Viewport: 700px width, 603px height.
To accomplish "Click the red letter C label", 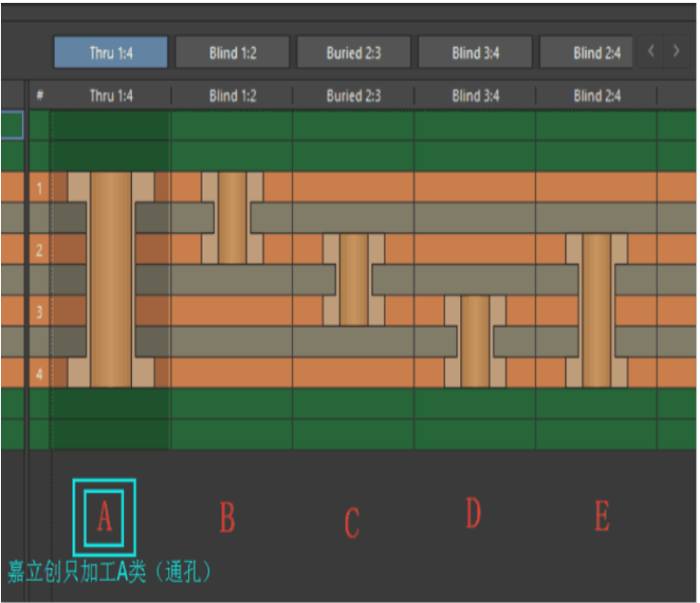I will pyautogui.click(x=351, y=522).
